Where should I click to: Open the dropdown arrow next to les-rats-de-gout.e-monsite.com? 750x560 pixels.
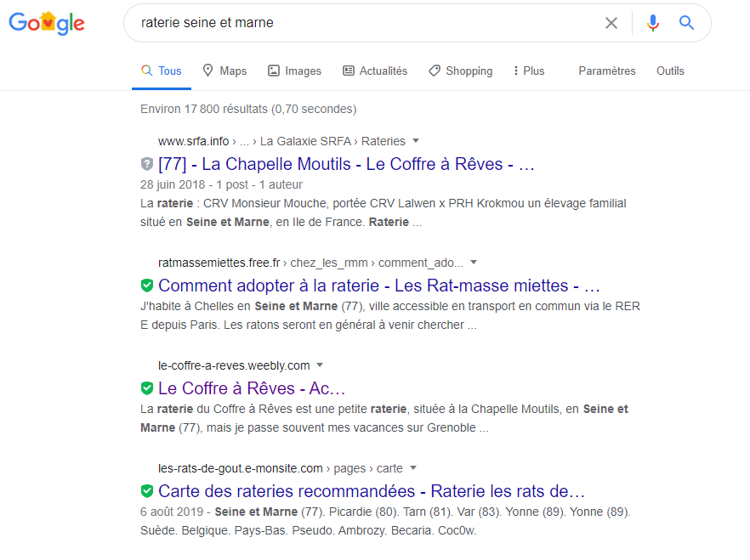click(412, 467)
